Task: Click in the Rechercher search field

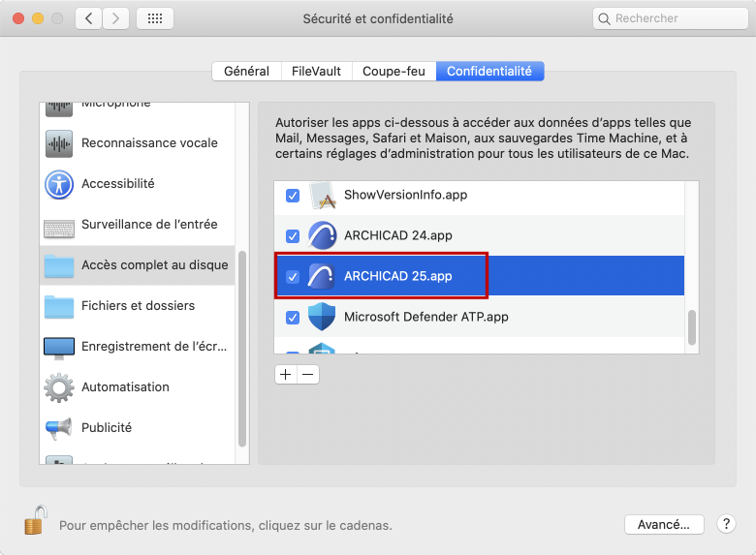Action: point(670,18)
